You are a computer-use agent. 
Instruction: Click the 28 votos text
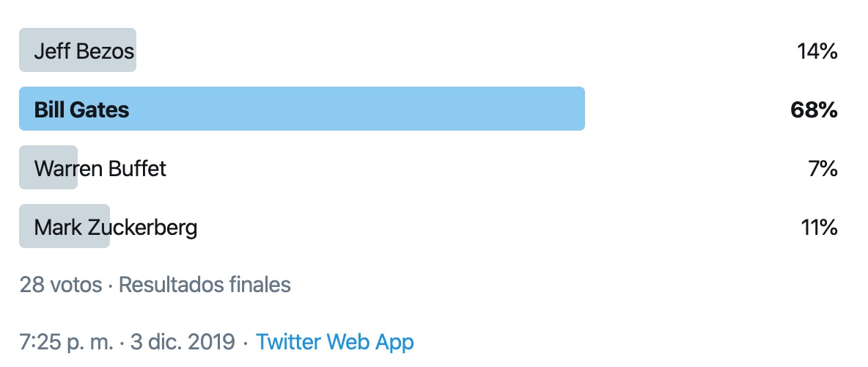[x=61, y=284]
